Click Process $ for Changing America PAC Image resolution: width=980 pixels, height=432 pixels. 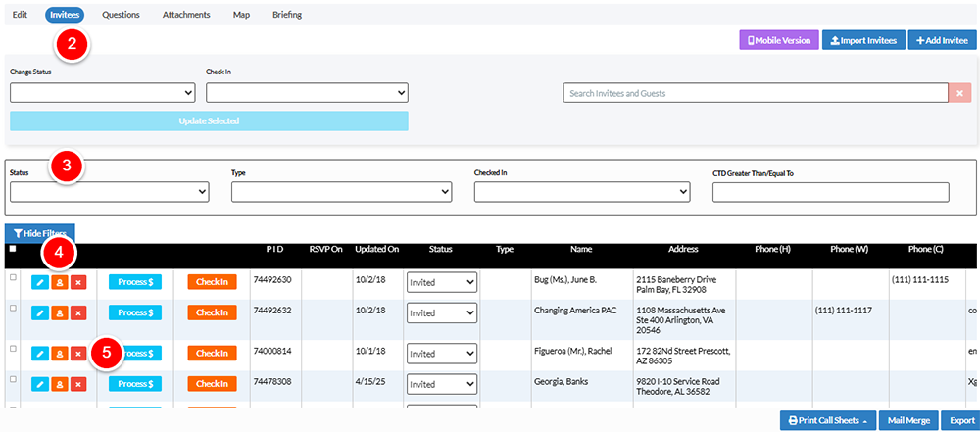pos(135,312)
